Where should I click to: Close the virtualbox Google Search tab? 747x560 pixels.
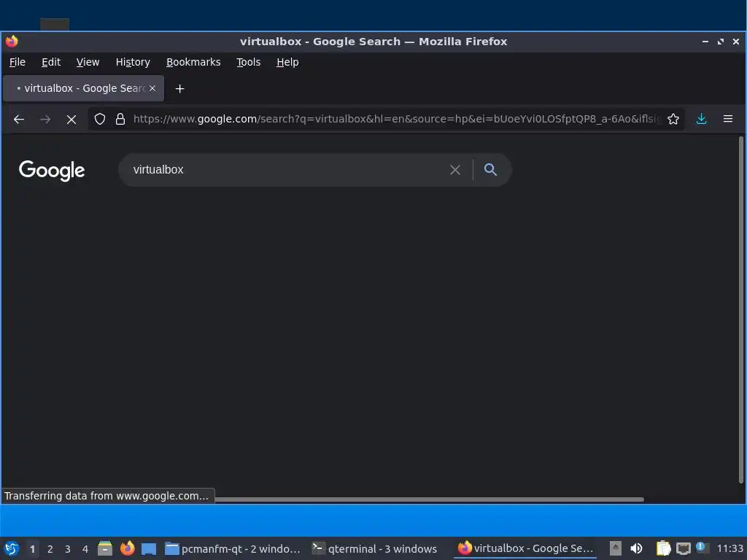click(x=152, y=88)
